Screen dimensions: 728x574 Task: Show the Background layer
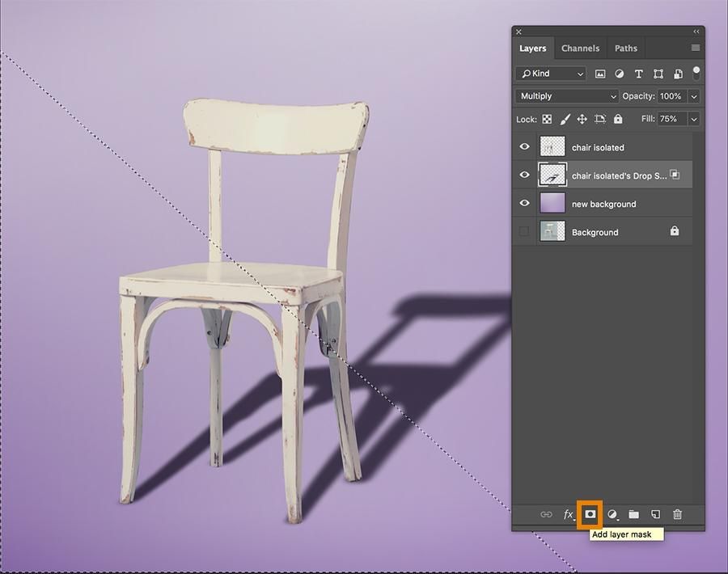524,232
